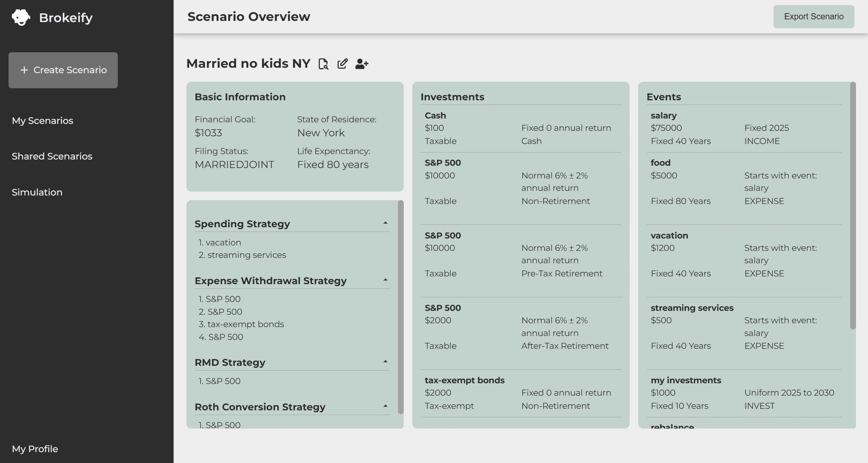Screen dimensions: 868x463
Task: Click the Brokeify dog logo
Action: coord(21,17)
